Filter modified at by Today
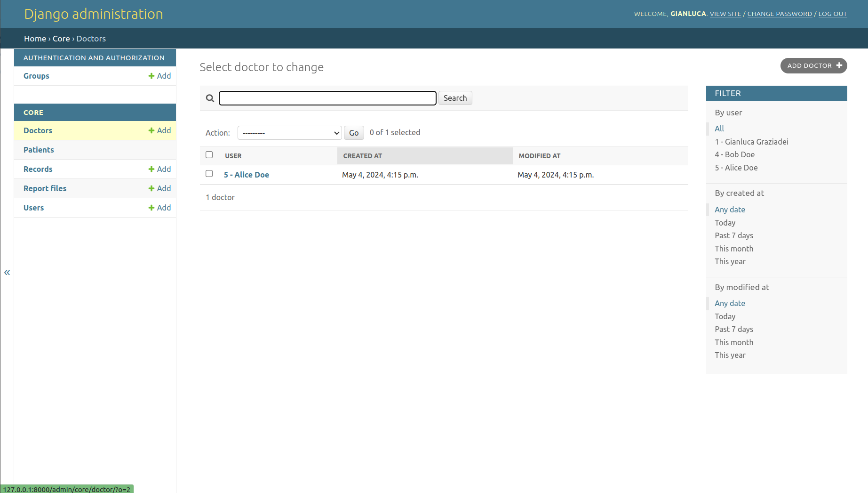 (725, 316)
